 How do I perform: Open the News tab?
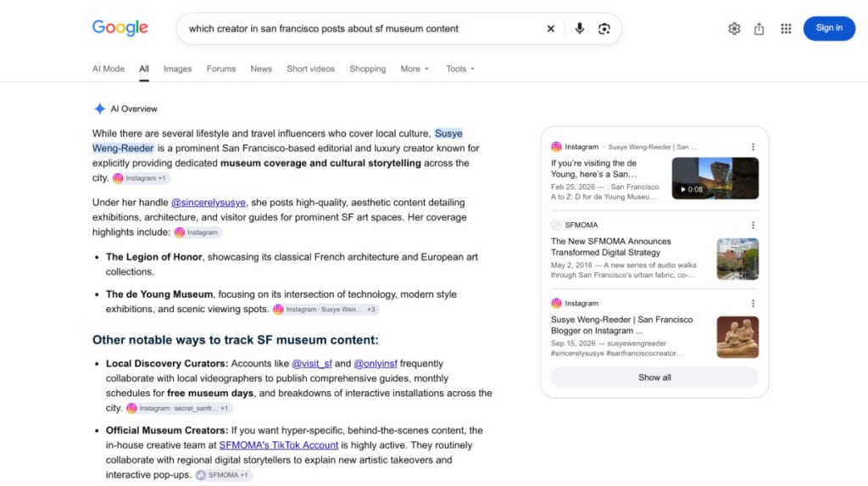click(x=261, y=69)
